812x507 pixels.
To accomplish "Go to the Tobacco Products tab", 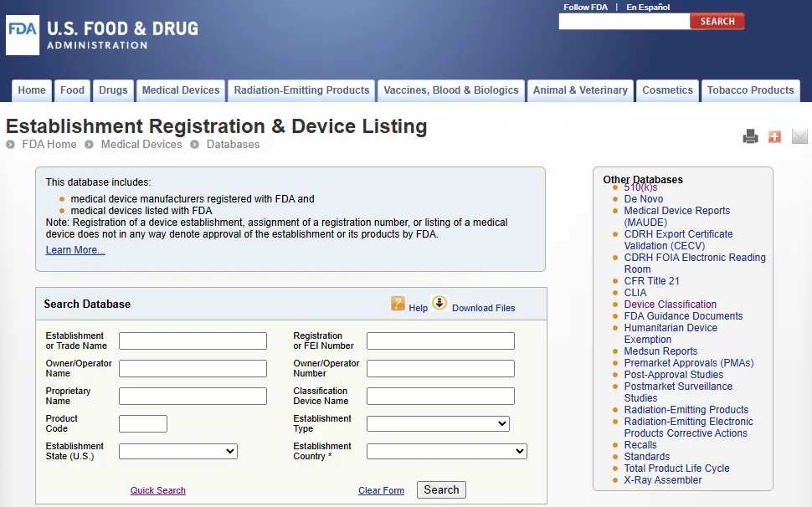I will (x=750, y=90).
